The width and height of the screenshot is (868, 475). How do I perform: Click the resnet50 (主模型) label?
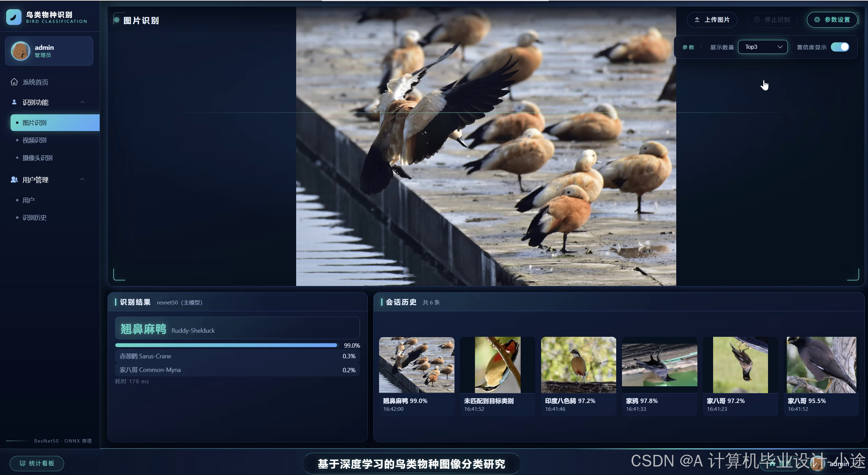tap(179, 303)
